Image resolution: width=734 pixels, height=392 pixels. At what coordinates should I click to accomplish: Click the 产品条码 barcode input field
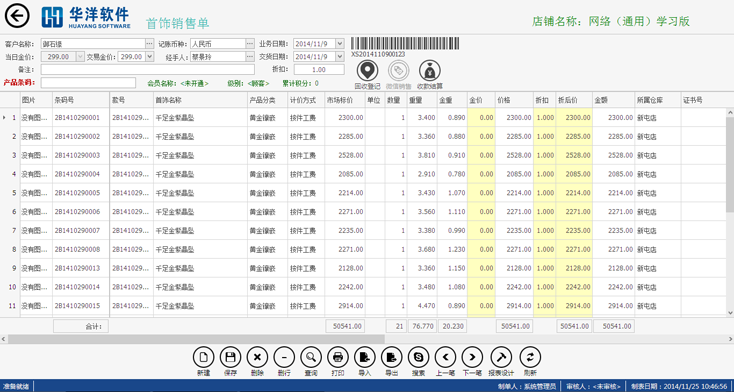(88, 82)
